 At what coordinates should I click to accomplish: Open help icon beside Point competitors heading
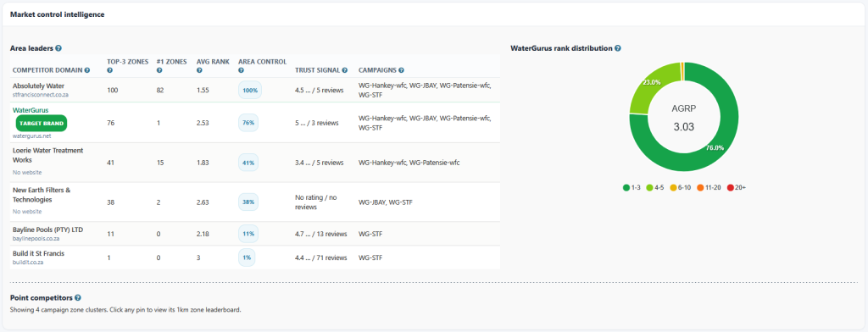tap(77, 297)
